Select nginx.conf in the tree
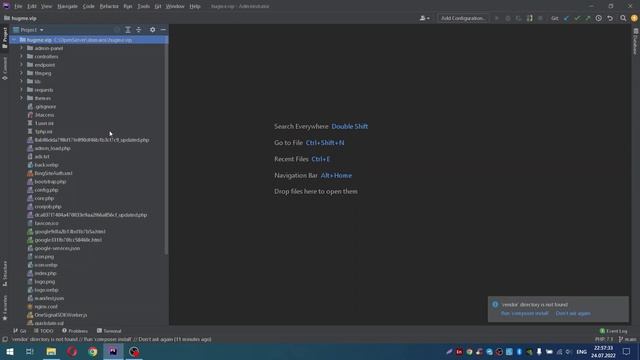Image resolution: width=640 pixels, height=360 pixels. 46,307
